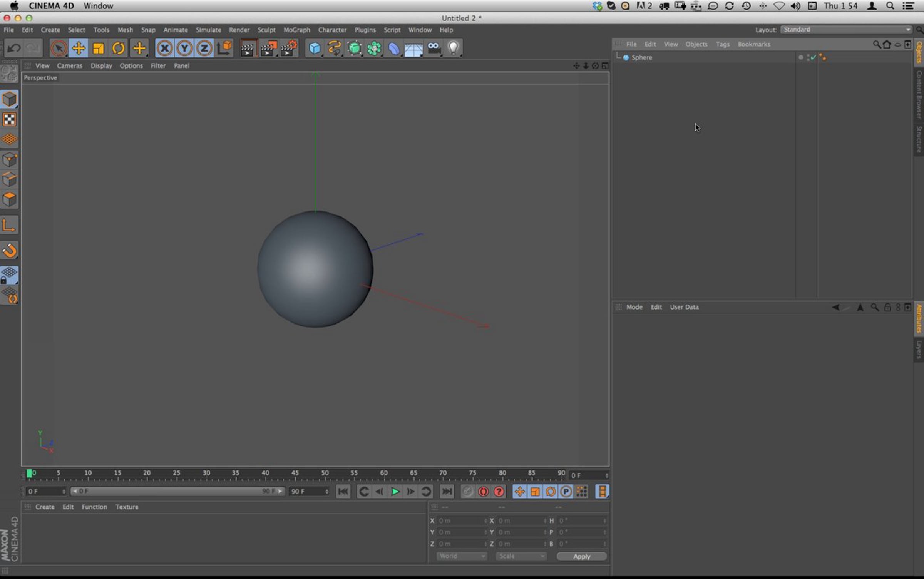The height and width of the screenshot is (579, 924).
Task: Select the Move tool
Action: pyautogui.click(x=79, y=48)
